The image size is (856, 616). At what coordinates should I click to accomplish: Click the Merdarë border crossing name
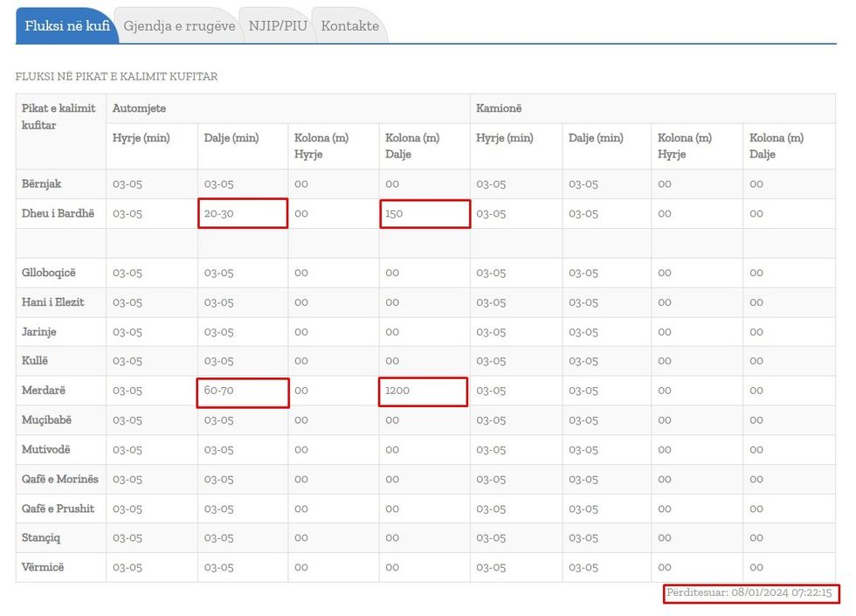click(45, 391)
